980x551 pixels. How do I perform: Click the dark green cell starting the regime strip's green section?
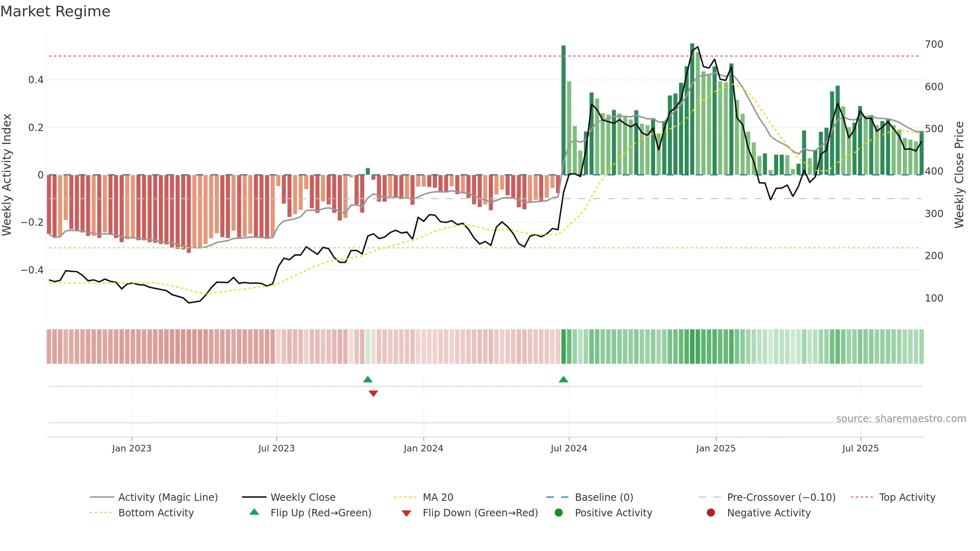coord(563,347)
